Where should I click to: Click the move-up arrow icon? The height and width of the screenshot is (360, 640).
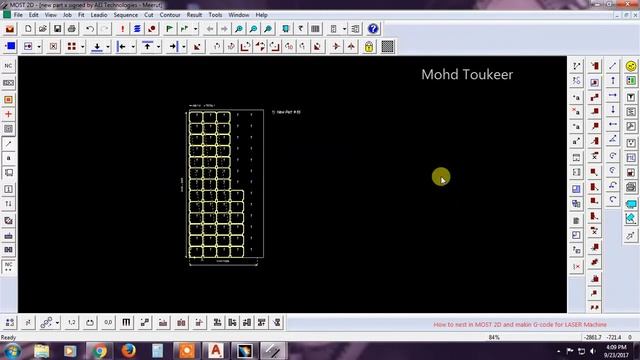point(147,47)
